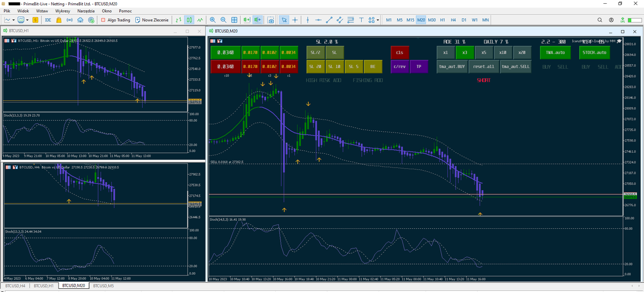Image resolution: width=644 pixels, height=292 pixels.
Task: Select the x20 multiplier button
Action: [522, 53]
